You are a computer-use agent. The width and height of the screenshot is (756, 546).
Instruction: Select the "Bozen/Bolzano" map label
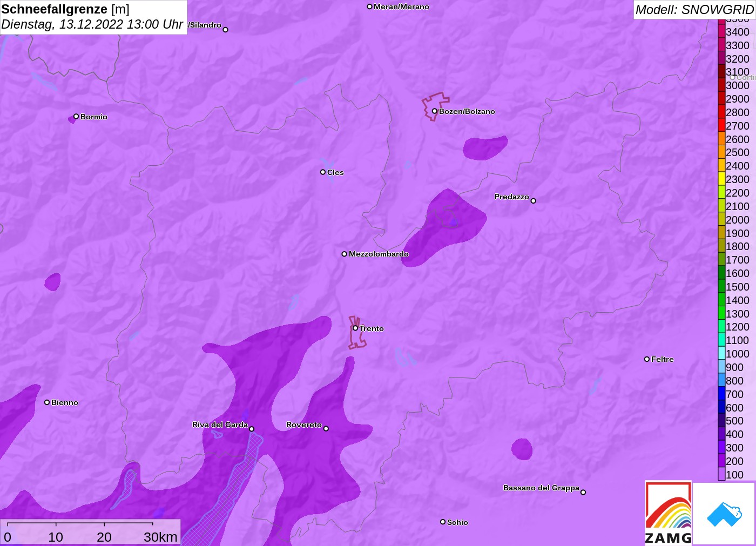tap(467, 111)
